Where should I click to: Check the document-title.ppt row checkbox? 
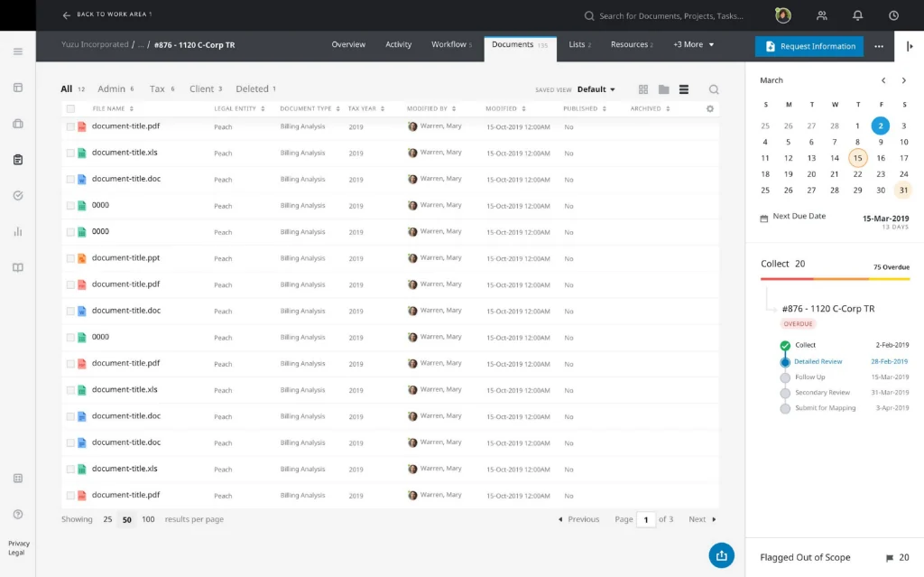(x=70, y=258)
